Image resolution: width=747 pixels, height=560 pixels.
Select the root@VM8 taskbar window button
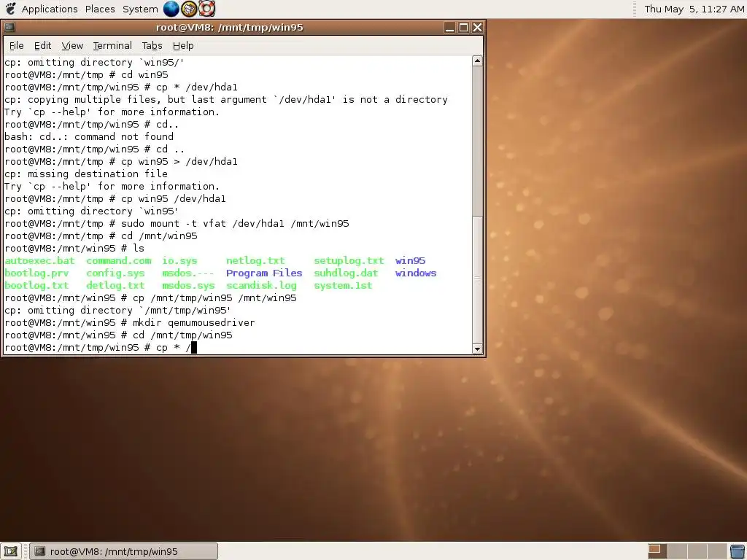(x=123, y=551)
